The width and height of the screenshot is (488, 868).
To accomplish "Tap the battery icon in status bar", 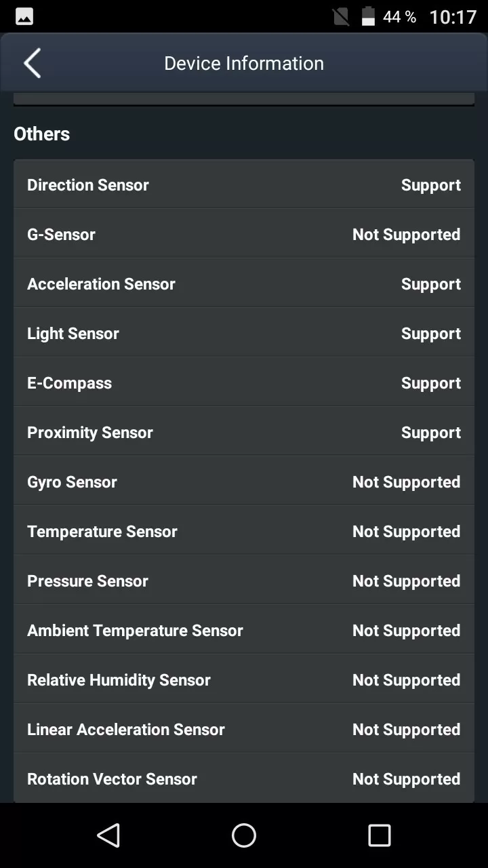I will coord(368,16).
